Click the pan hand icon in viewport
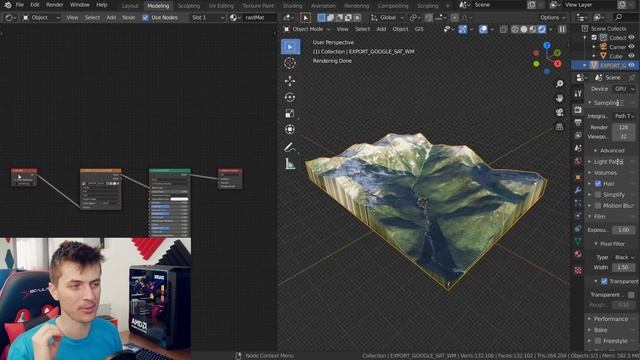The image size is (640, 360). click(x=559, y=98)
